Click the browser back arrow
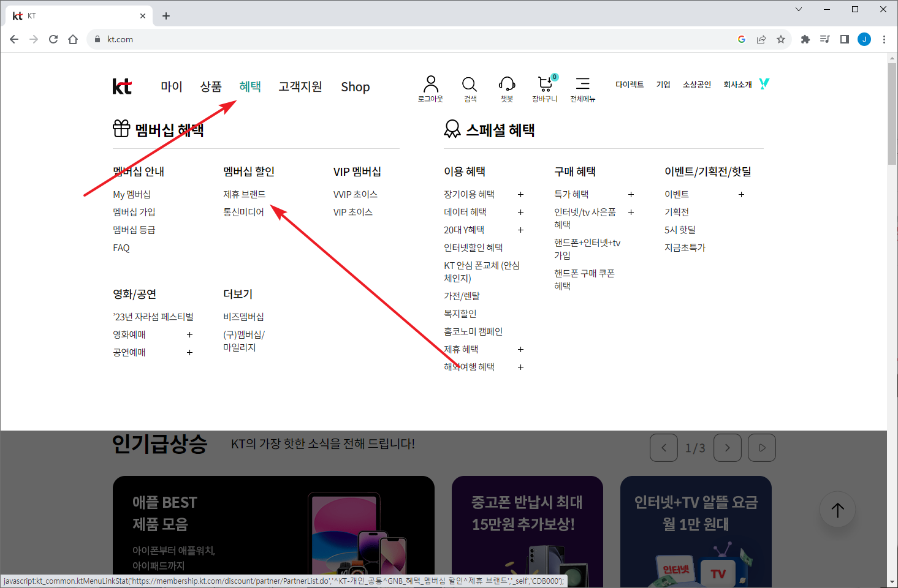The width and height of the screenshot is (898, 588). point(14,39)
